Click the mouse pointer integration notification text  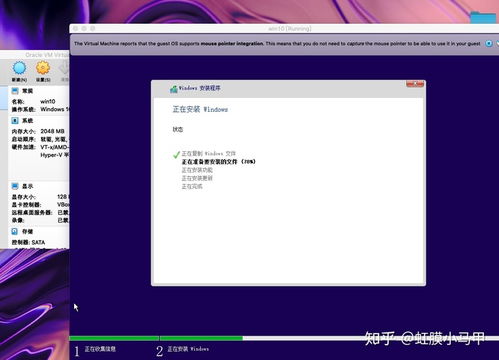[277, 43]
